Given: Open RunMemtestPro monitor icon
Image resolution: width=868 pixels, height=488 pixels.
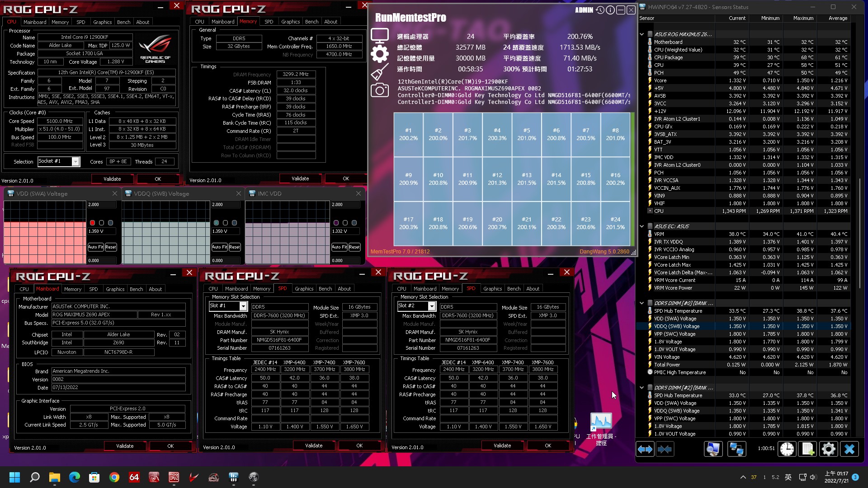Looking at the screenshot, I should point(379,36).
